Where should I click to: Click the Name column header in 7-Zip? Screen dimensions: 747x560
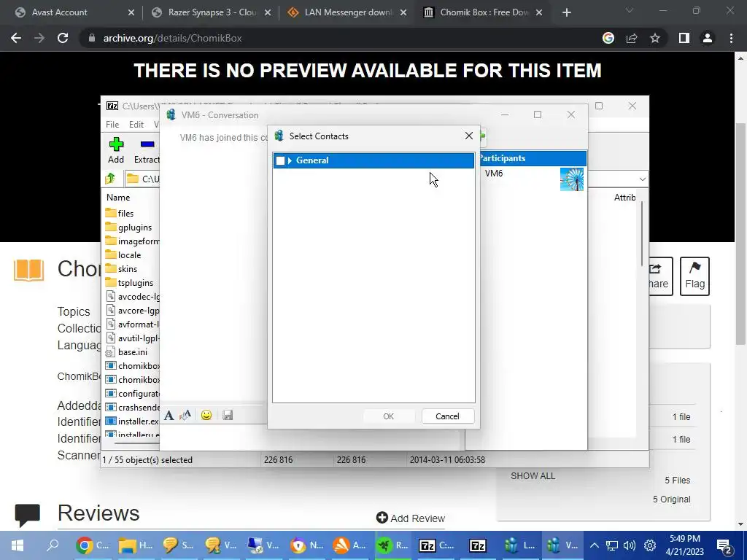118,197
